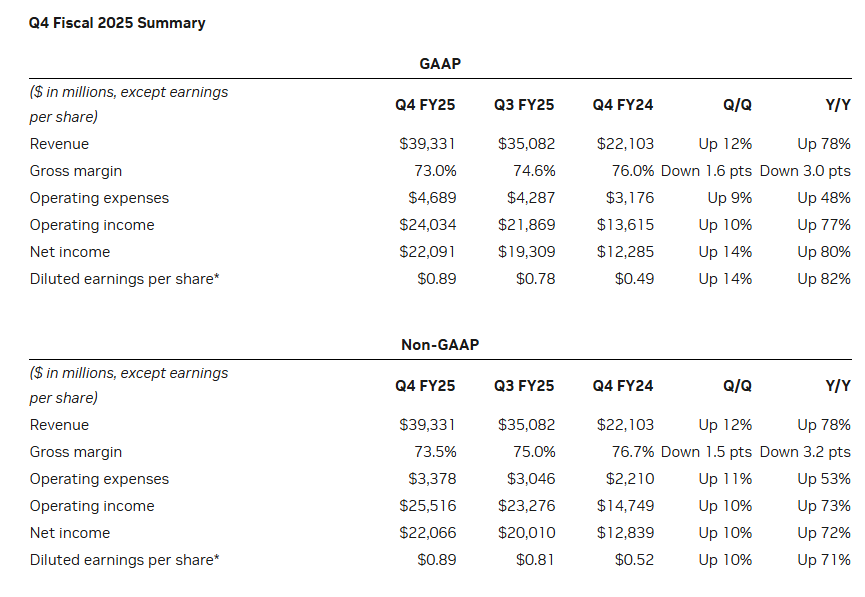
Task: Click GAAP Q4 FY24 net income $12,285
Action: (625, 252)
